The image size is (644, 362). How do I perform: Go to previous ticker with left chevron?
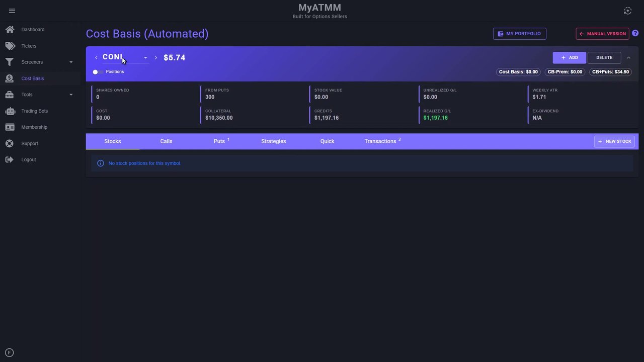96,58
